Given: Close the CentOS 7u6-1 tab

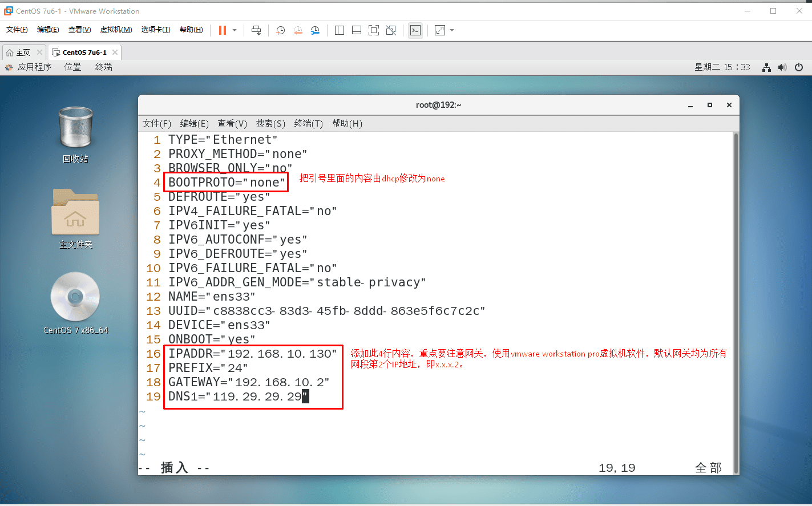Looking at the screenshot, I should click(x=115, y=52).
